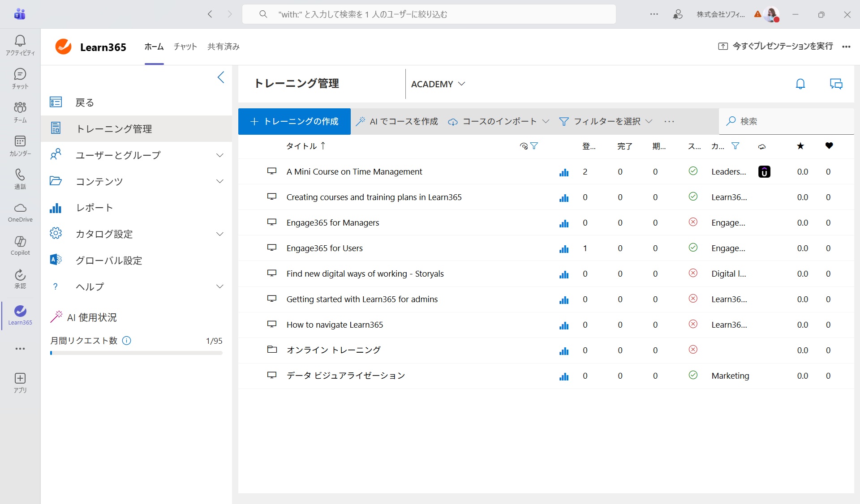Toggle status of Engage365 for Users

click(x=693, y=248)
